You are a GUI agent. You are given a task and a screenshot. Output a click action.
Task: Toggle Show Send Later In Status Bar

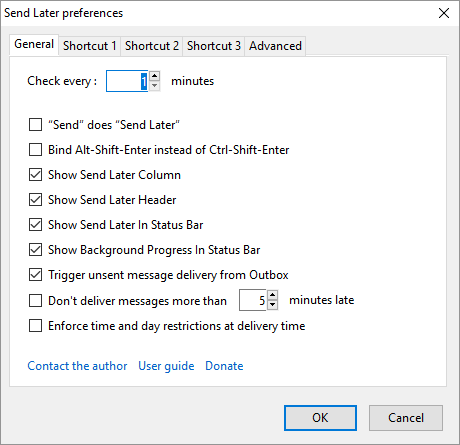click(x=35, y=225)
